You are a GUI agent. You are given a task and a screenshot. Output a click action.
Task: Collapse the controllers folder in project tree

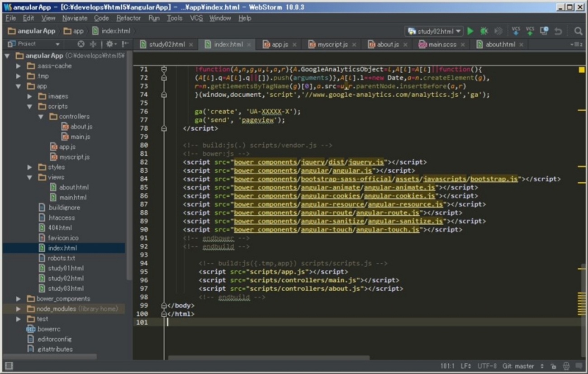[x=41, y=117]
